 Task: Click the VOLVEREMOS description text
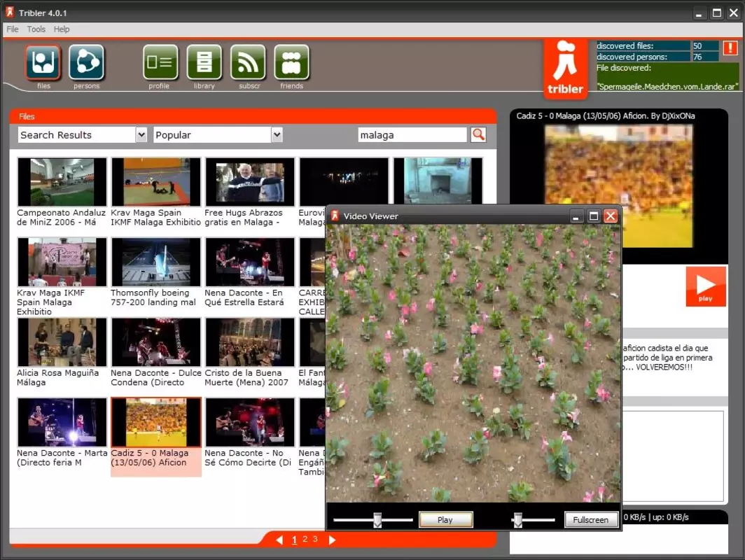click(x=664, y=367)
